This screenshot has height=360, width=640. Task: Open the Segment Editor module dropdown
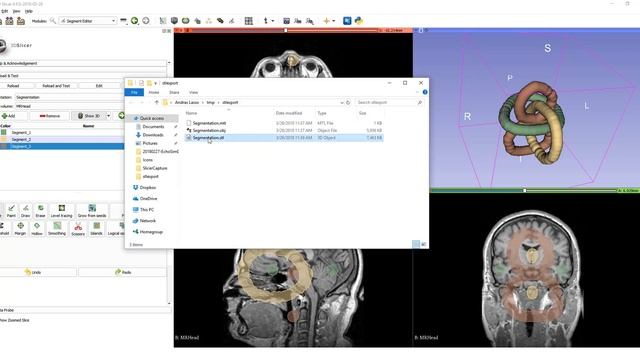(x=88, y=20)
